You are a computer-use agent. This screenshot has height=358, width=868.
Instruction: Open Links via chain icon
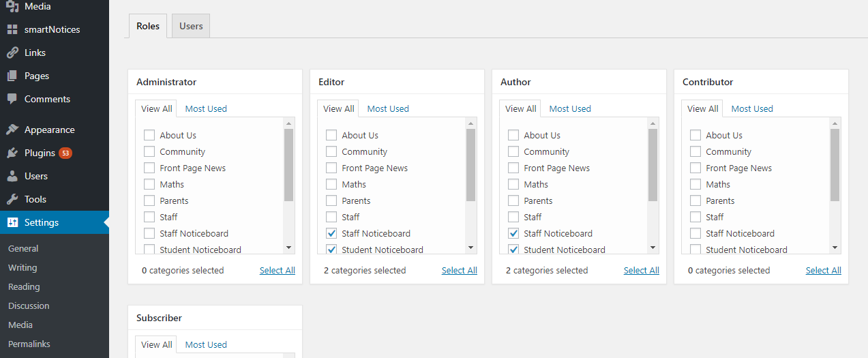point(12,53)
